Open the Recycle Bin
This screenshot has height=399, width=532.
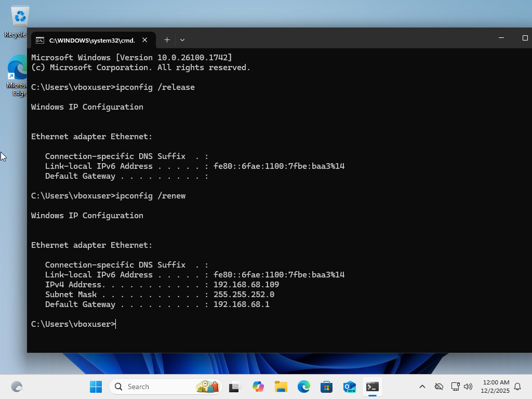[x=19, y=16]
